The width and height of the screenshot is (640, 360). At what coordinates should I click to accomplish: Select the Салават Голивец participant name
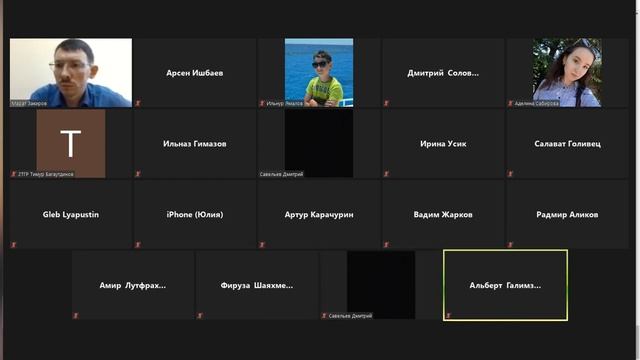567,144
